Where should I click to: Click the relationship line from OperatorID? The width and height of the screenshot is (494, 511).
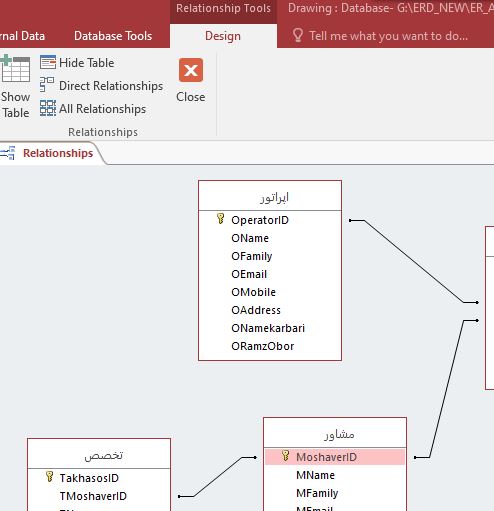(413, 261)
